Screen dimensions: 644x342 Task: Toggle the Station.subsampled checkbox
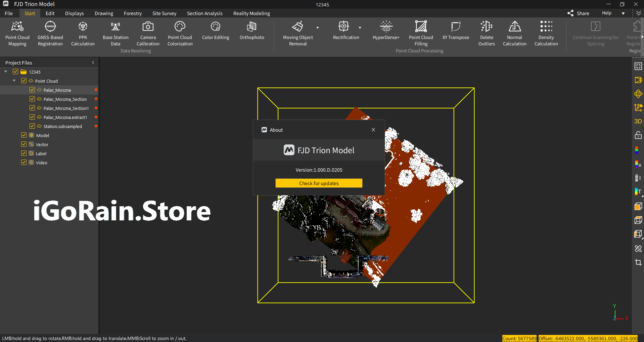[x=32, y=126]
